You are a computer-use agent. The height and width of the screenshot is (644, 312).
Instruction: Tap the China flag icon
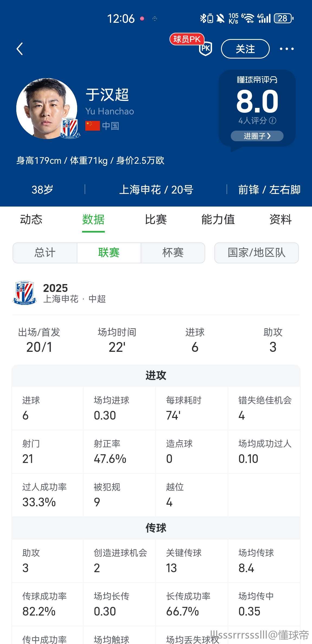92,126
